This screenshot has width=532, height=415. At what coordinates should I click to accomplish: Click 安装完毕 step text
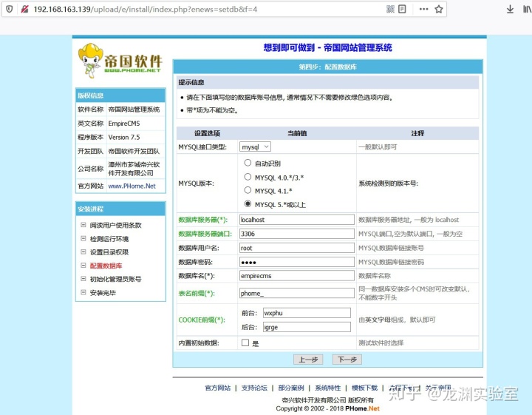tap(103, 292)
